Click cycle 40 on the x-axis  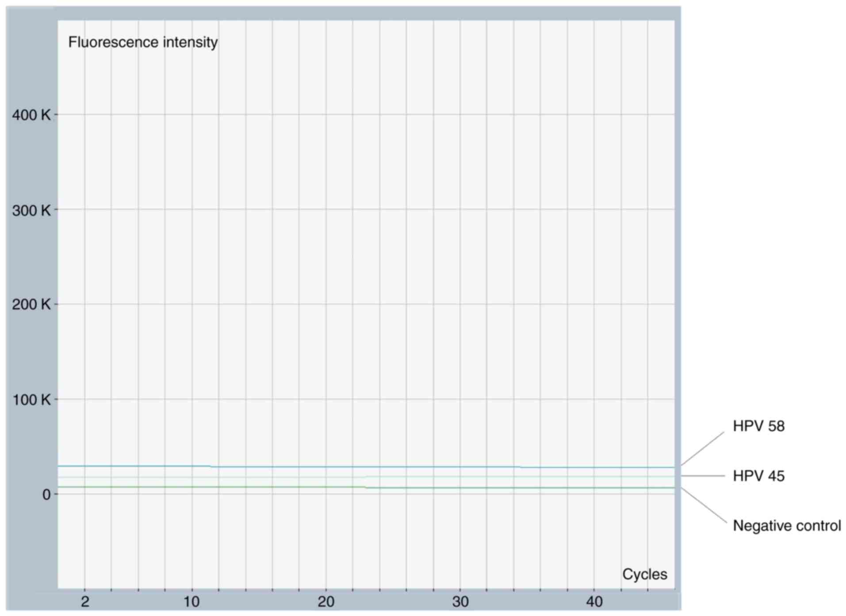[594, 602]
